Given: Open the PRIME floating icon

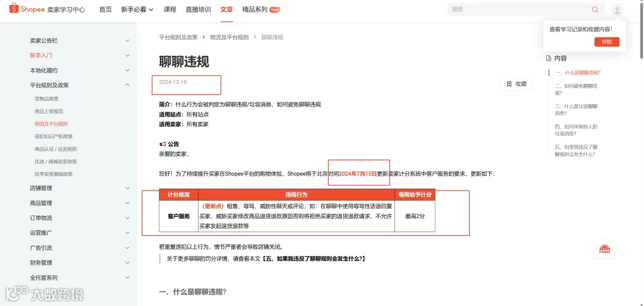Looking at the screenshot, I should point(605,249).
